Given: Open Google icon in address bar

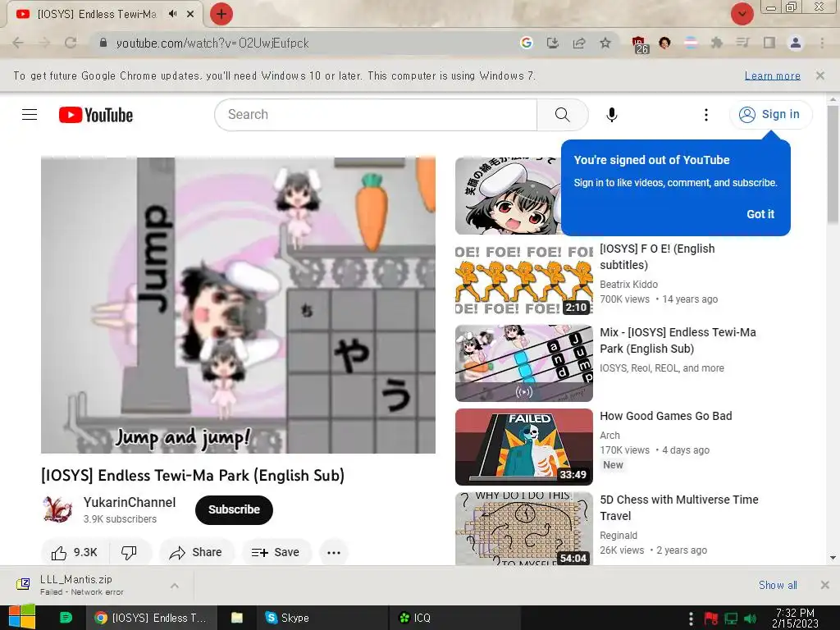Looking at the screenshot, I should [526, 43].
